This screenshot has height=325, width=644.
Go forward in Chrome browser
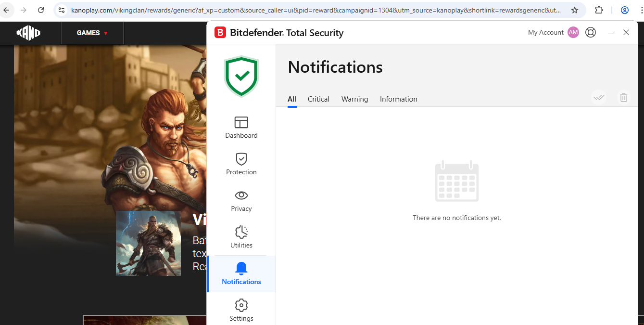24,10
